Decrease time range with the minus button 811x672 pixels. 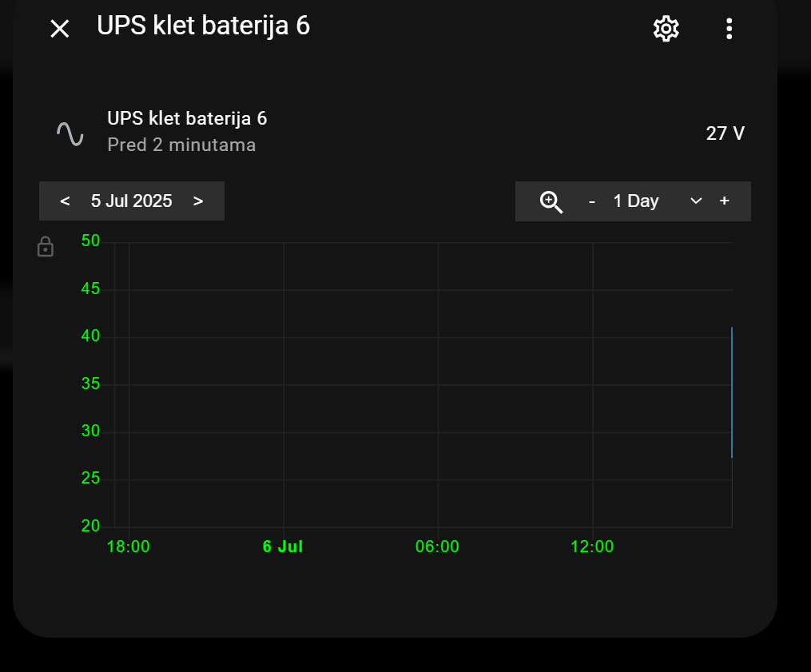tap(591, 201)
